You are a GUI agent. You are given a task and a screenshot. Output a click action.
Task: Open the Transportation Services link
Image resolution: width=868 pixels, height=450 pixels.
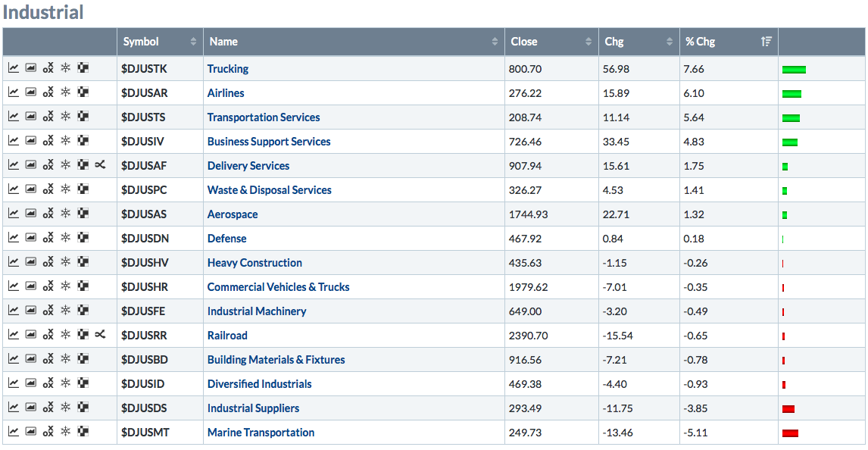click(264, 117)
